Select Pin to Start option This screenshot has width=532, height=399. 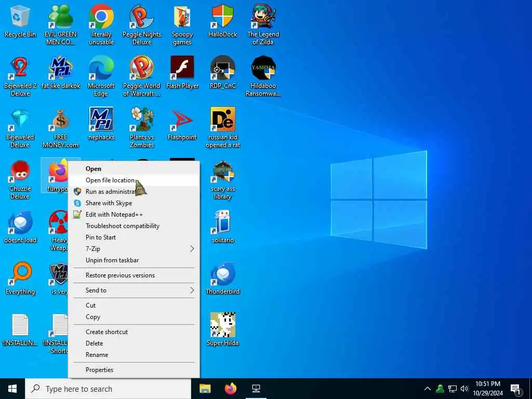134,237
